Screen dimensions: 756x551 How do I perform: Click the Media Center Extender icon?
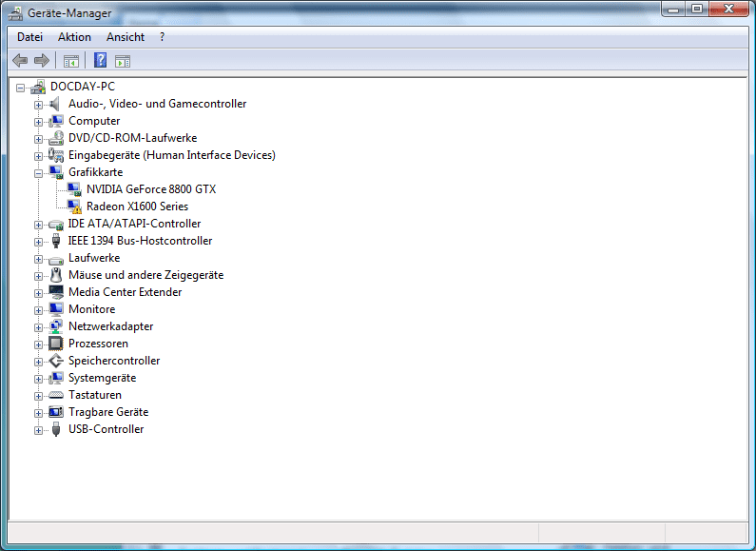coord(56,292)
